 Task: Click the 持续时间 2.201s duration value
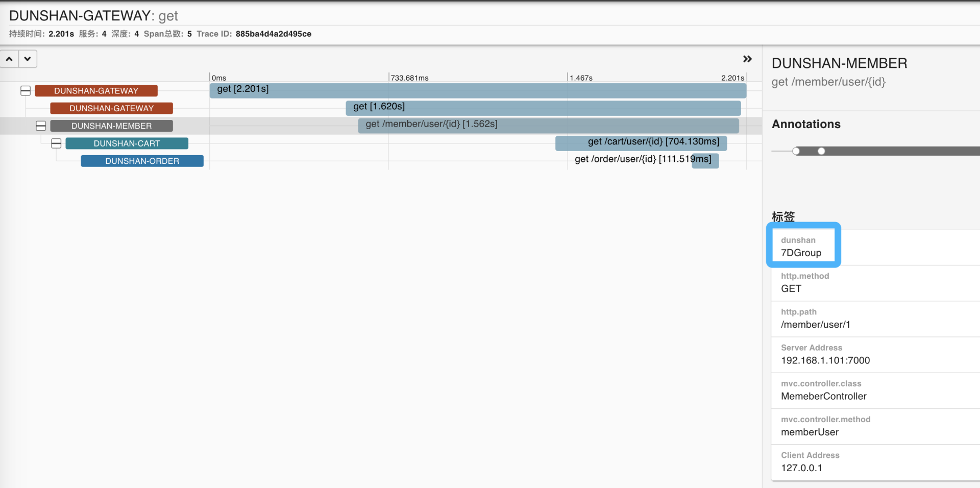[61, 34]
